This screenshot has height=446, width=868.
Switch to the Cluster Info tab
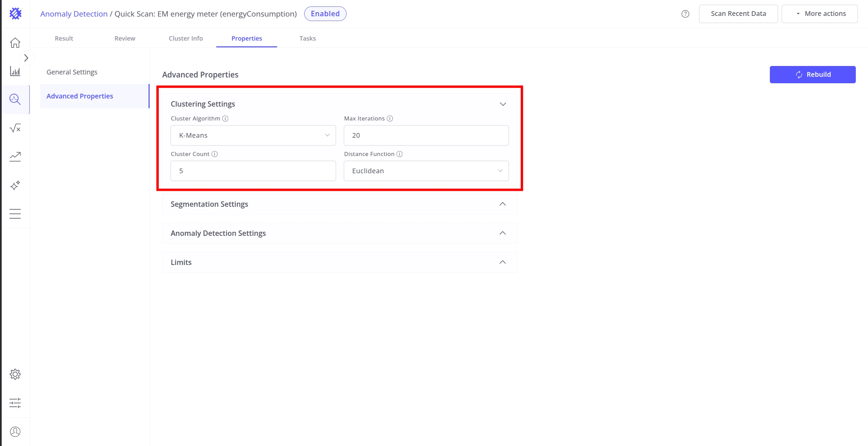click(186, 38)
